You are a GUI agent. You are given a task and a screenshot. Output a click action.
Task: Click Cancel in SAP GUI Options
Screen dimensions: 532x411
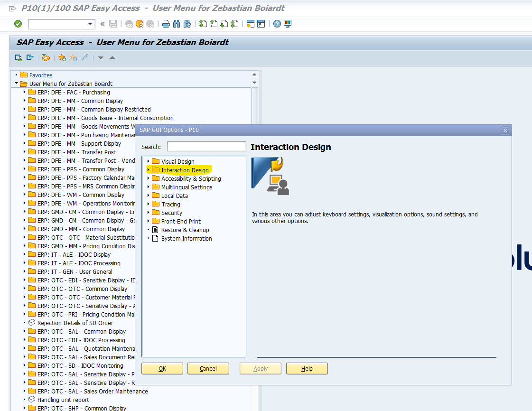pos(208,369)
